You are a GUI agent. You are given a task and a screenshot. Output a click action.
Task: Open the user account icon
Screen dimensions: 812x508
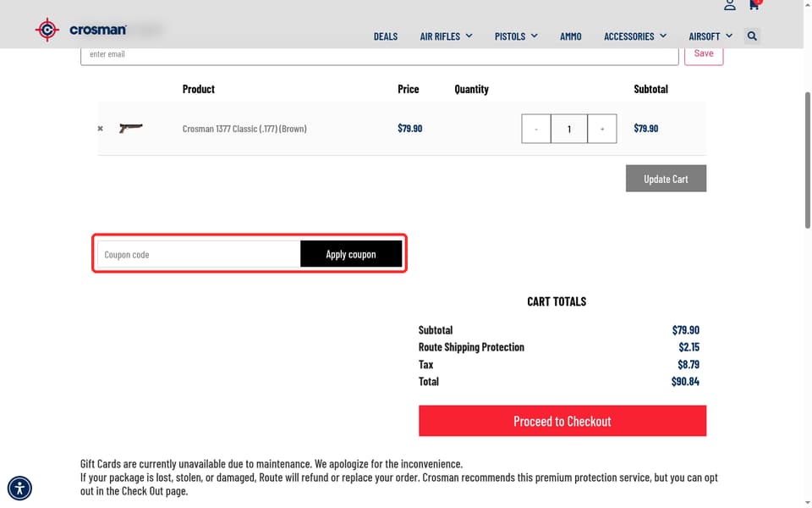tap(730, 5)
